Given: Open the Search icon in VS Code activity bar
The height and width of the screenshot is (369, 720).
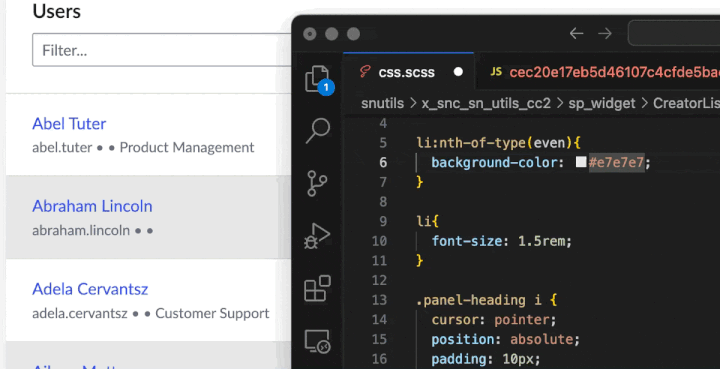Looking at the screenshot, I should pos(318,130).
